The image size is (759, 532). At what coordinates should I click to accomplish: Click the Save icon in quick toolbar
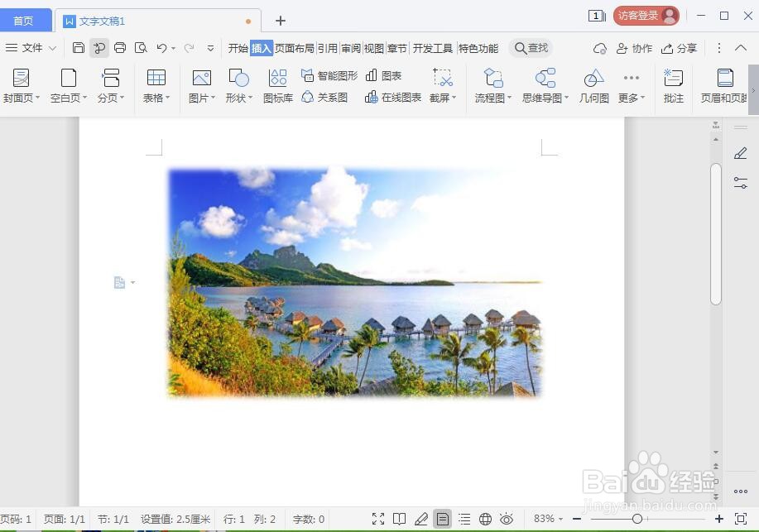click(79, 47)
